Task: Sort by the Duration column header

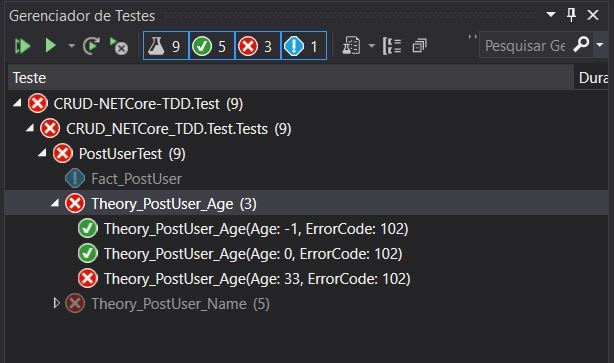Action: click(591, 78)
